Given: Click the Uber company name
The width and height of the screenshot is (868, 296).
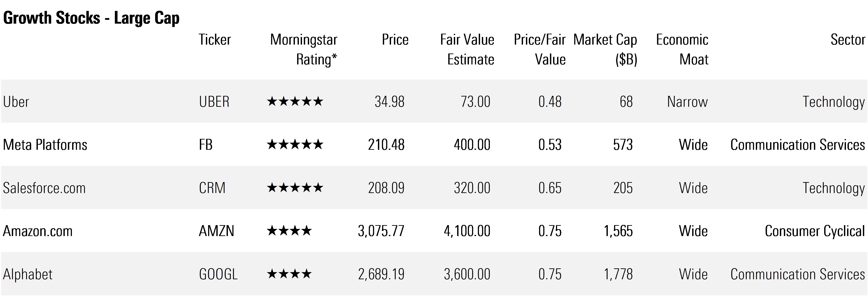Looking at the screenshot, I should click(x=16, y=102).
